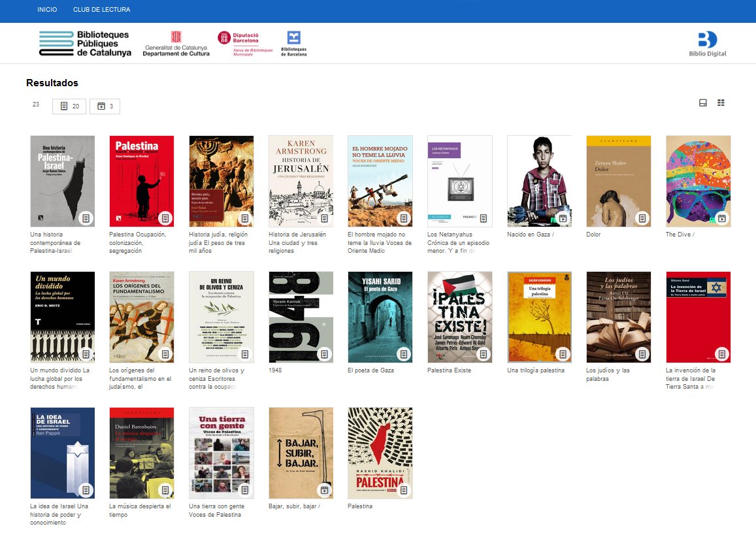Click ebook icon on Palestina Existe cover
The height and width of the screenshot is (539, 756).
(483, 354)
